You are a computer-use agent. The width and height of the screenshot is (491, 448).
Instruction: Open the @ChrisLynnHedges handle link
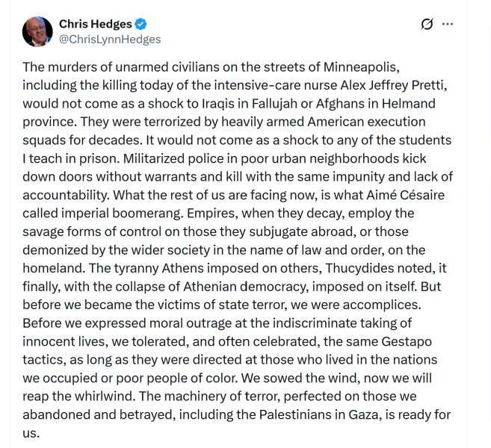click(110, 39)
